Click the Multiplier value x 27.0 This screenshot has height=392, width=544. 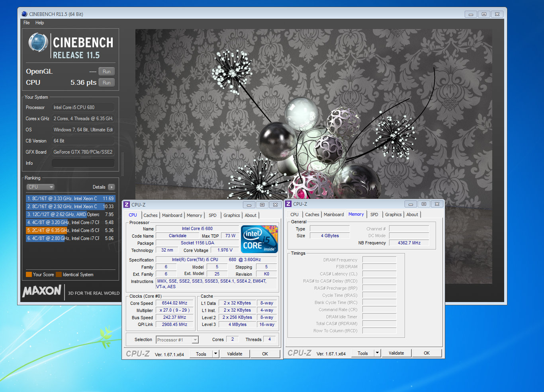[x=174, y=310]
